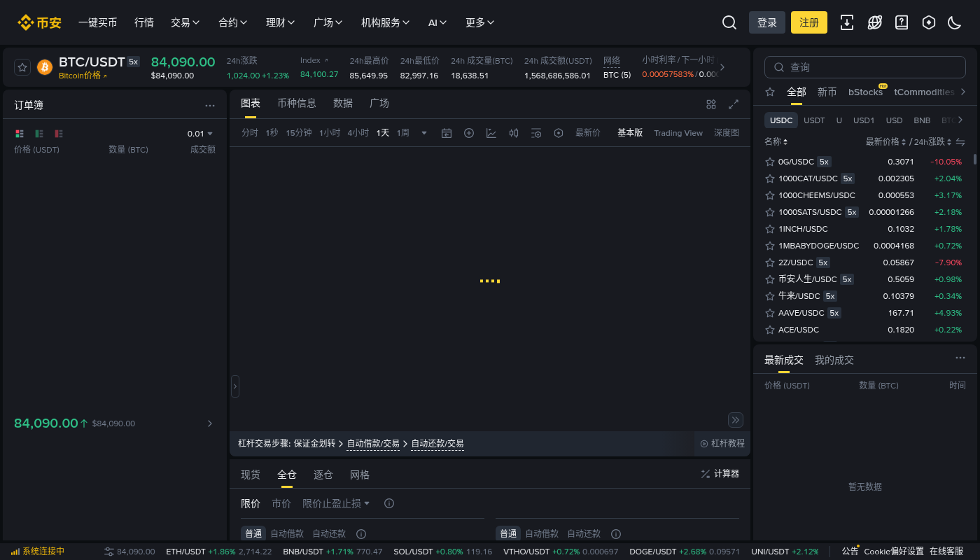Select the 1小时 chart interval
The width and height of the screenshot is (980, 560).
[330, 133]
